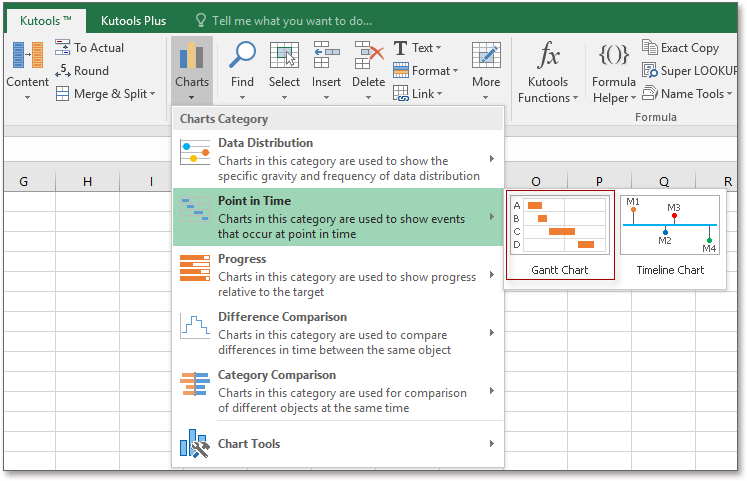Open the Link dropdown
747x481 pixels.
tap(418, 94)
